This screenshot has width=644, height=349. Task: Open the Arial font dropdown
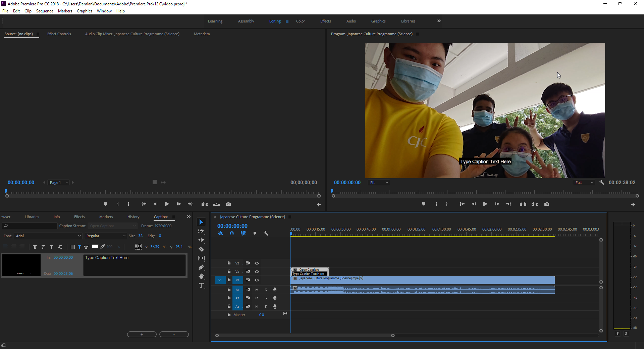pos(48,236)
